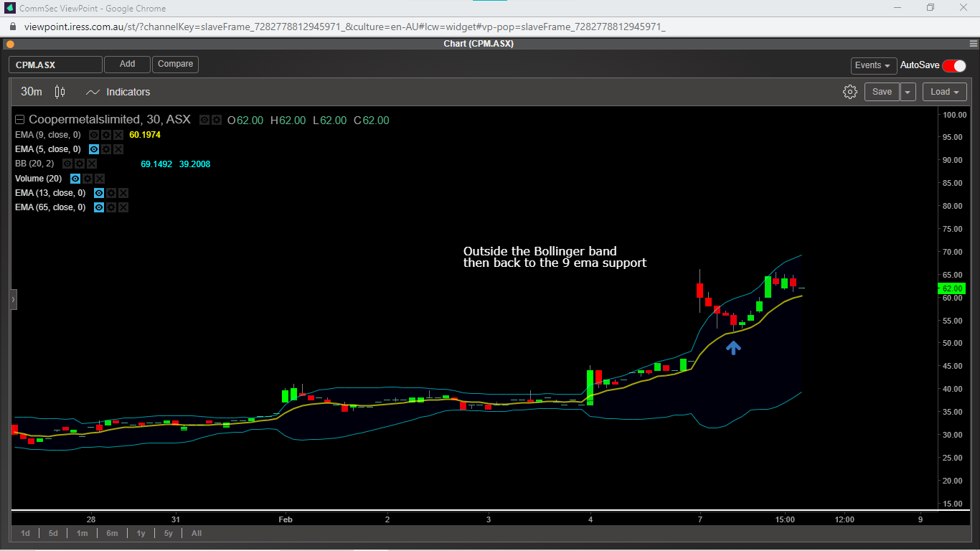Expand the left side panel arrow
This screenshot has width=980, height=551.
pos(13,299)
